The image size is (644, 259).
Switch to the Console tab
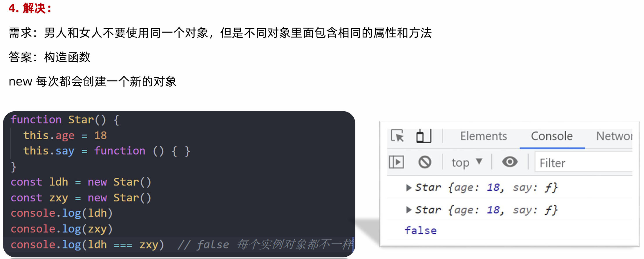click(x=552, y=136)
